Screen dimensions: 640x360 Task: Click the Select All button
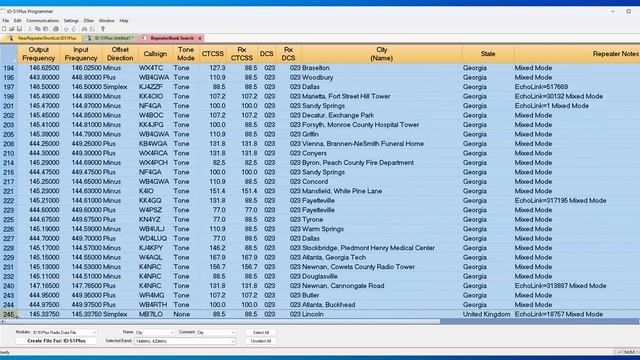pos(261,333)
